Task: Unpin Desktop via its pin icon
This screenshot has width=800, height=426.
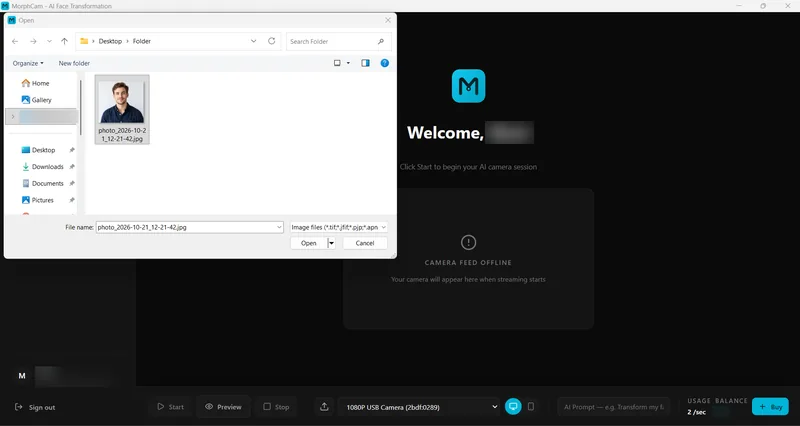Action: tap(72, 150)
